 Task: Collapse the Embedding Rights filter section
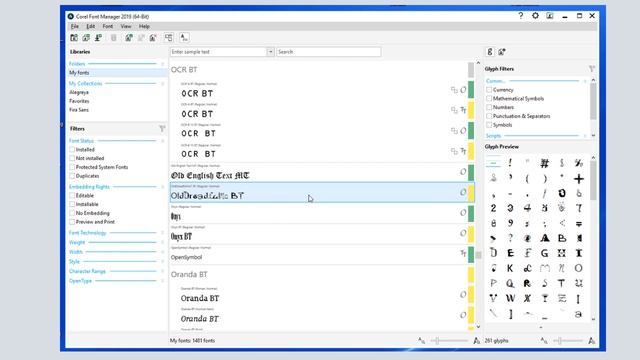[162, 187]
